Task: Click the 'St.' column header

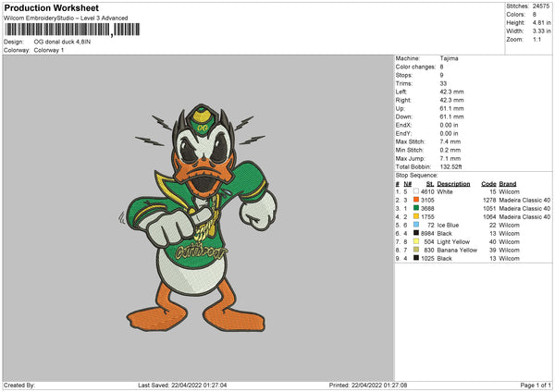Action: (430, 184)
